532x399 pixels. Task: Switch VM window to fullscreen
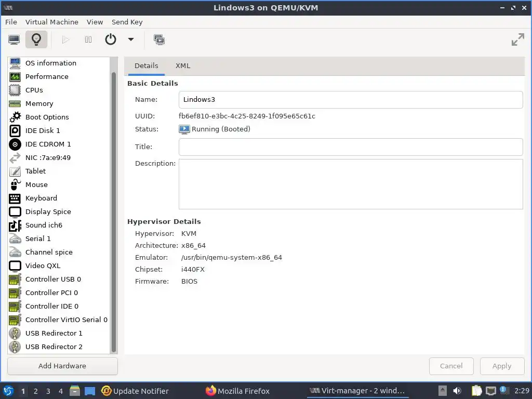click(518, 39)
